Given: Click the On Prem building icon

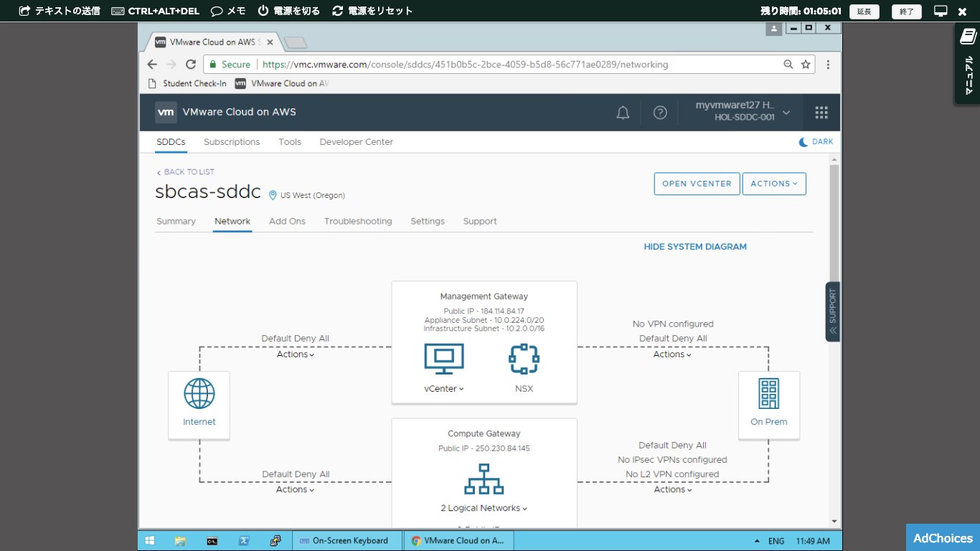Looking at the screenshot, I should point(768,393).
